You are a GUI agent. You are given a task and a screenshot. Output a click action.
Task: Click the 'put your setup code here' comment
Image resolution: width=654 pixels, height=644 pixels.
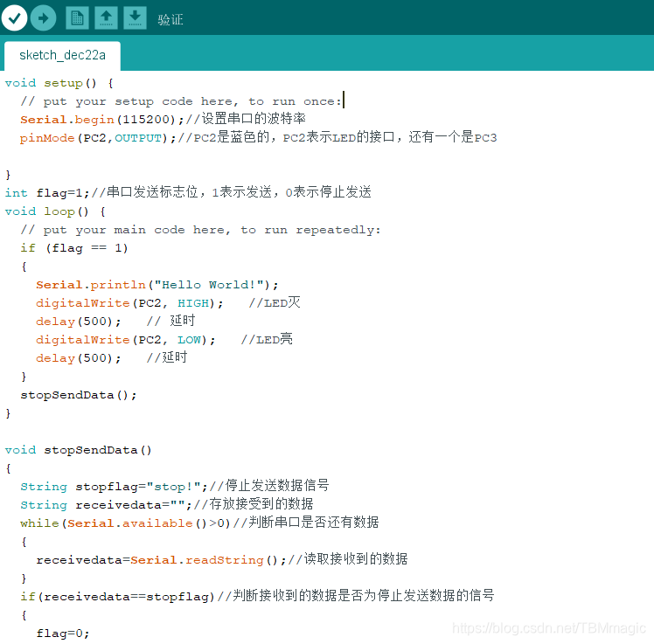tap(181, 101)
